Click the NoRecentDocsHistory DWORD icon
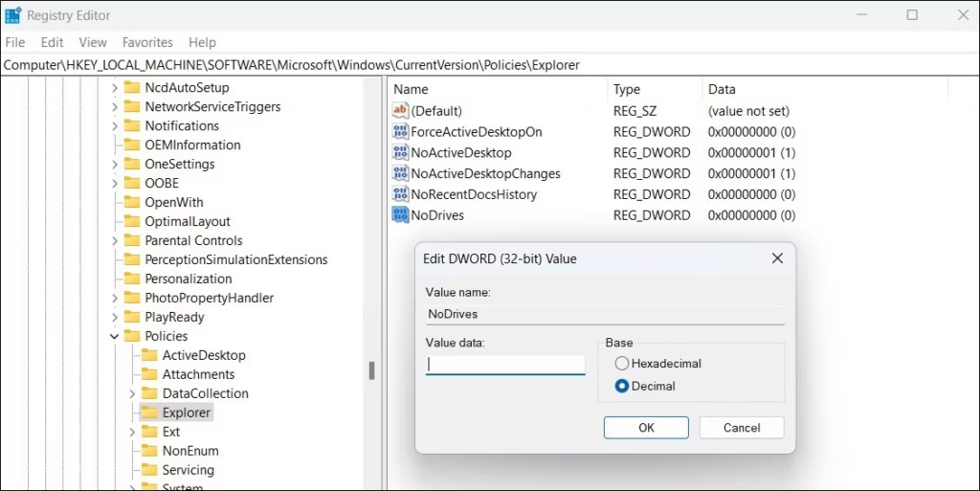Image resolution: width=980 pixels, height=491 pixels. click(400, 194)
